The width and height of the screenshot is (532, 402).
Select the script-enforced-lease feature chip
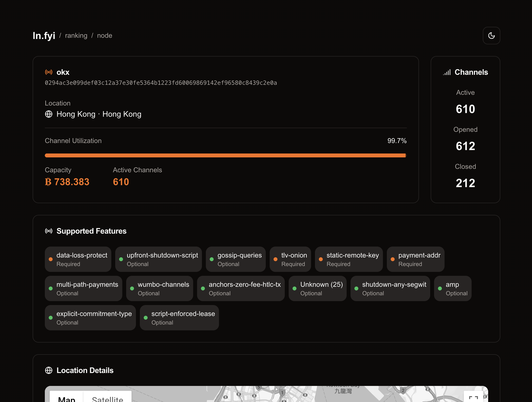click(179, 318)
